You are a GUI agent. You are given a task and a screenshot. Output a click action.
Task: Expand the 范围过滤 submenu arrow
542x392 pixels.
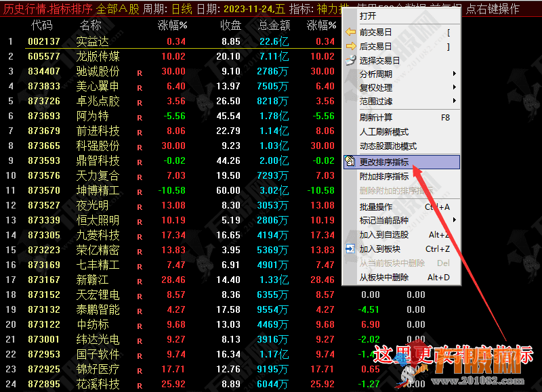click(454, 100)
